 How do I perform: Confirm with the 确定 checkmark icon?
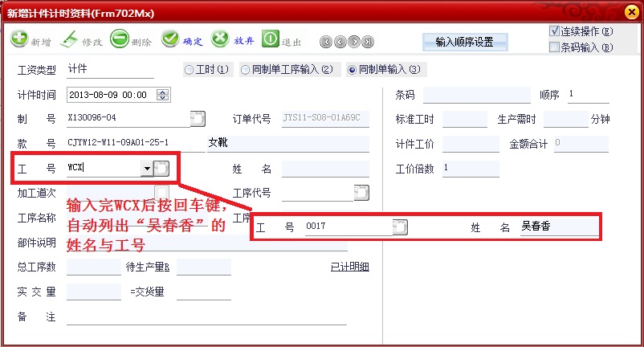(x=170, y=39)
